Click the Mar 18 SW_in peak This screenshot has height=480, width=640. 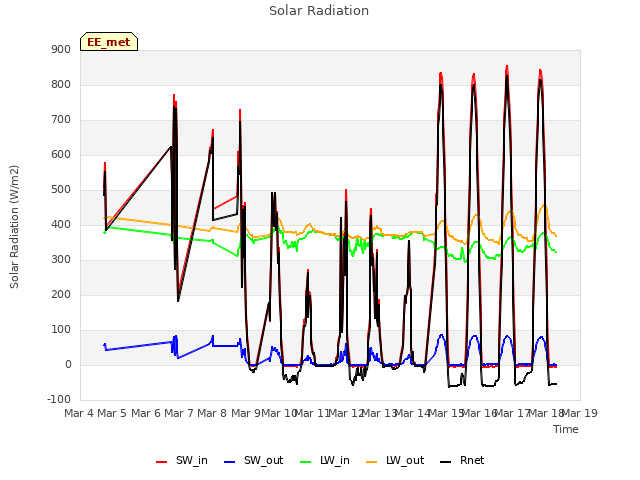click(x=540, y=70)
